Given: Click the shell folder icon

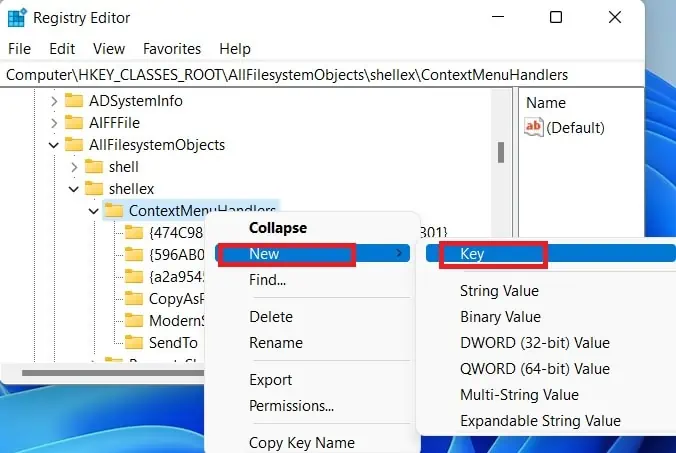Looking at the screenshot, I should (x=94, y=166).
